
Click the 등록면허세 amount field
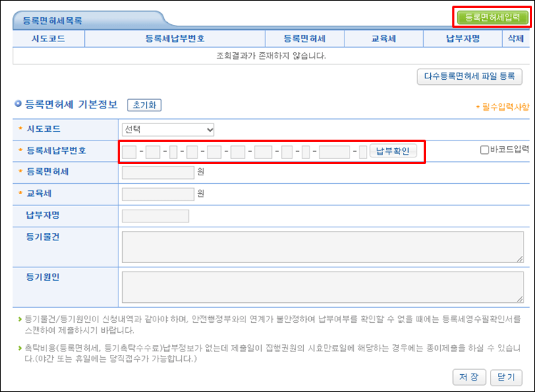[158, 172]
